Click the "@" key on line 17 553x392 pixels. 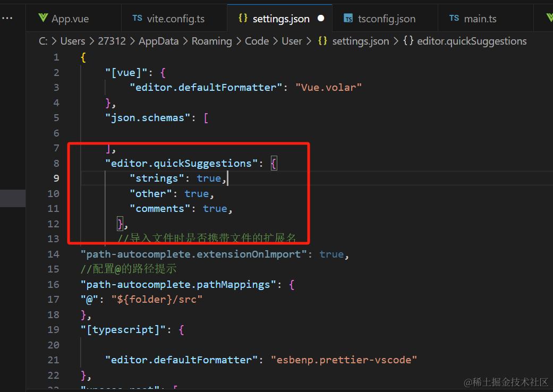[89, 299]
